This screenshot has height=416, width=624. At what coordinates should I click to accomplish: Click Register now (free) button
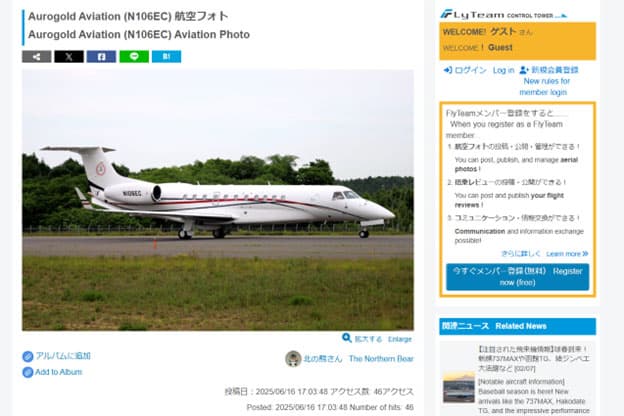(517, 277)
